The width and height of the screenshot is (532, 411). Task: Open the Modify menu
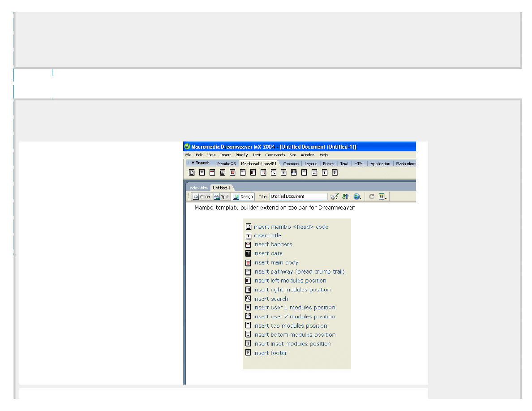pyautogui.click(x=241, y=155)
